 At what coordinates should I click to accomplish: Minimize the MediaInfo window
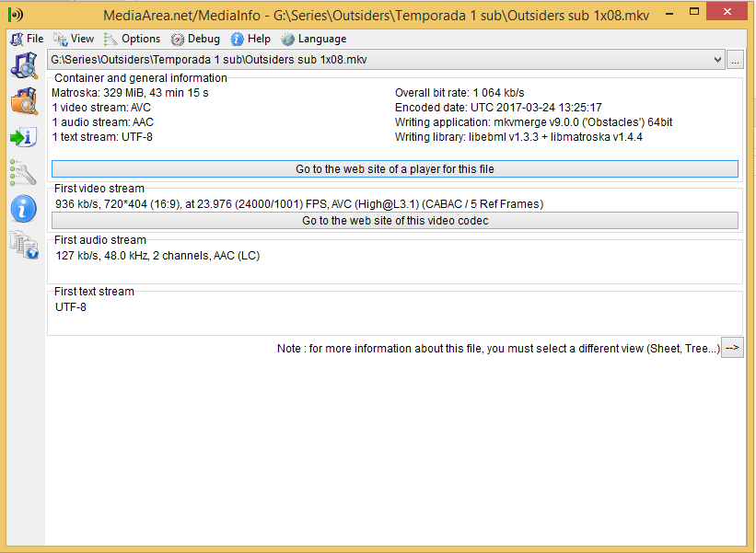pyautogui.click(x=669, y=13)
